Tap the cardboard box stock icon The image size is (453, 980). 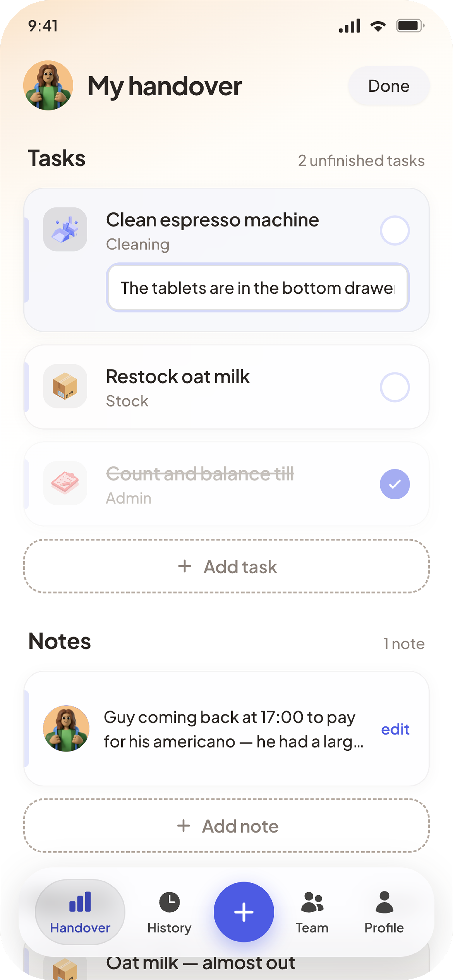65,386
